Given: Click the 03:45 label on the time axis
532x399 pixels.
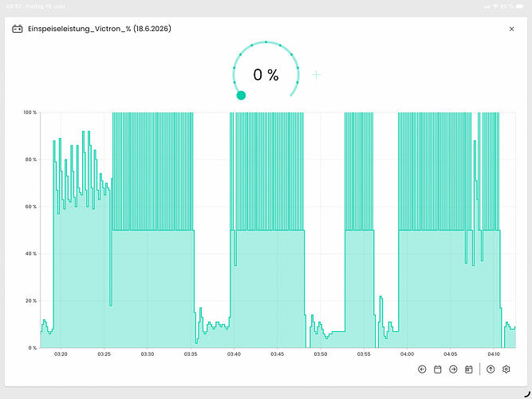Looking at the screenshot, I should (x=278, y=354).
